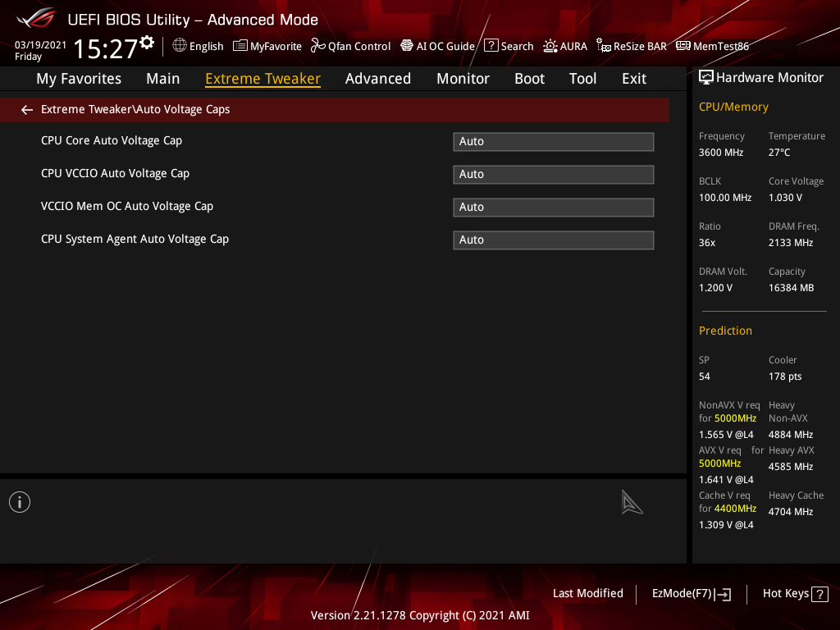Go back using the left arrow icon
840x630 pixels.
[x=27, y=110]
